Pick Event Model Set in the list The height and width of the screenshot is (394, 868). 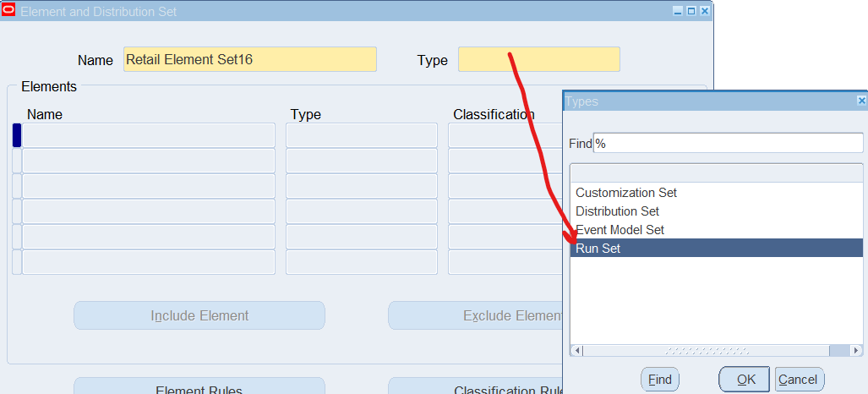(620, 230)
